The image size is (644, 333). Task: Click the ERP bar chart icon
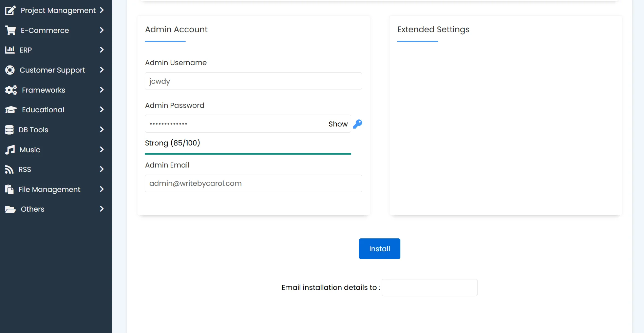click(x=10, y=50)
